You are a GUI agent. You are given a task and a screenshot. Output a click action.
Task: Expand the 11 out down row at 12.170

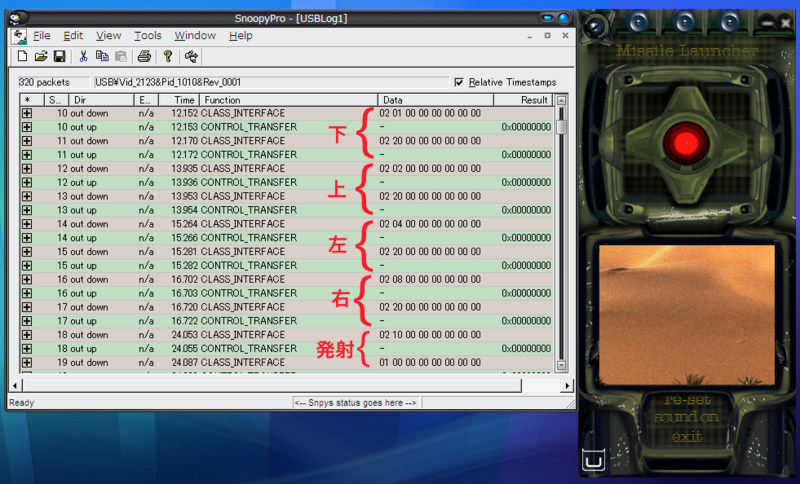pyautogui.click(x=27, y=141)
